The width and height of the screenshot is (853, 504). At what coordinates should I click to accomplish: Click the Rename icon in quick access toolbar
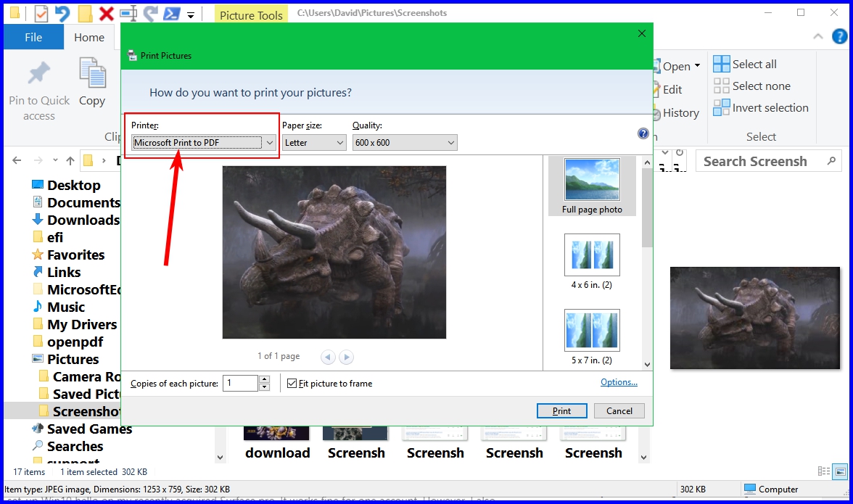coord(128,14)
